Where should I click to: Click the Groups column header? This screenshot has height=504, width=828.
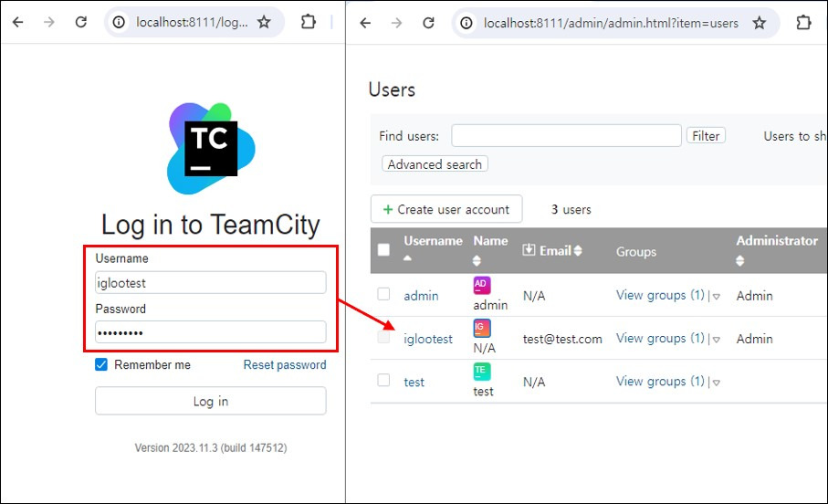(636, 251)
